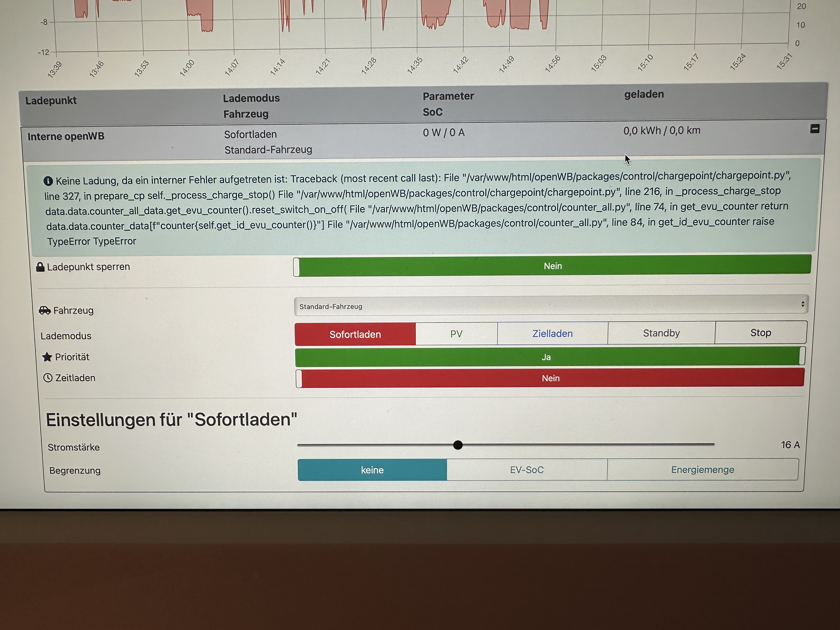Image resolution: width=840 pixels, height=630 pixels.
Task: Click the info icon in the error message
Action: pyautogui.click(x=48, y=181)
